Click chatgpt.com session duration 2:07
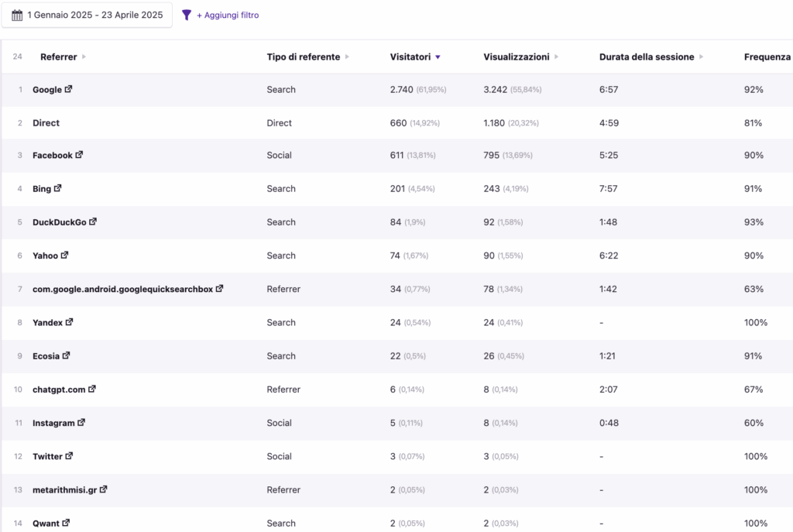The width and height of the screenshot is (793, 532). pyautogui.click(x=609, y=390)
